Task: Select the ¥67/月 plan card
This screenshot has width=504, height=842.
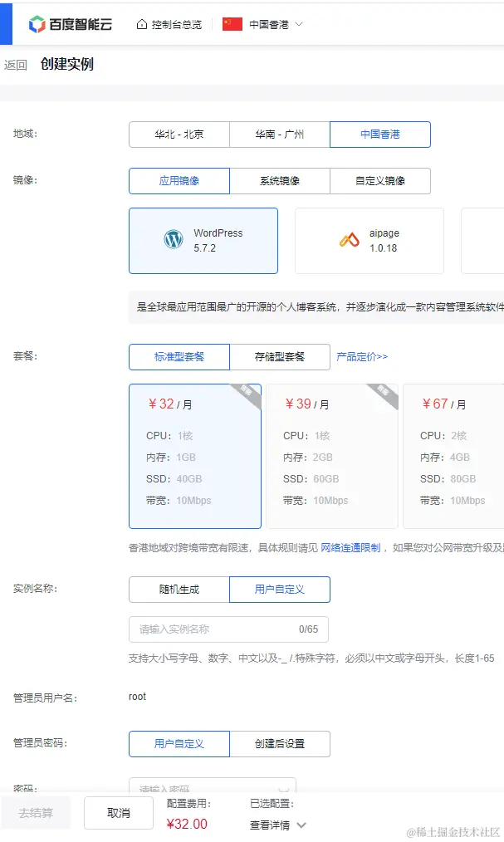Action: [x=453, y=456]
